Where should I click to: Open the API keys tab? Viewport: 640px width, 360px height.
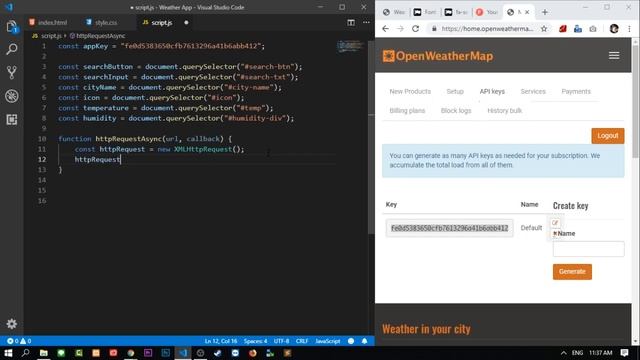click(x=492, y=91)
